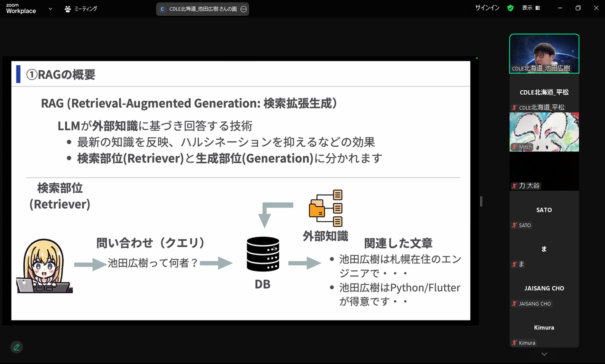Click muted mic icon beside SATO
The height and width of the screenshot is (364, 605).
pyautogui.click(x=514, y=225)
